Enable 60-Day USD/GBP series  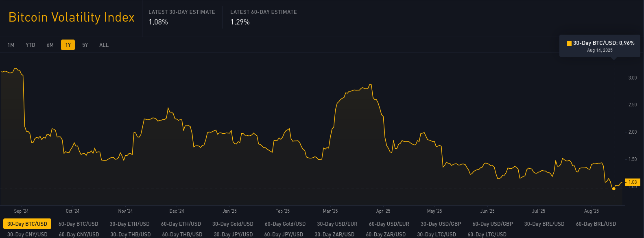pyautogui.click(x=493, y=224)
